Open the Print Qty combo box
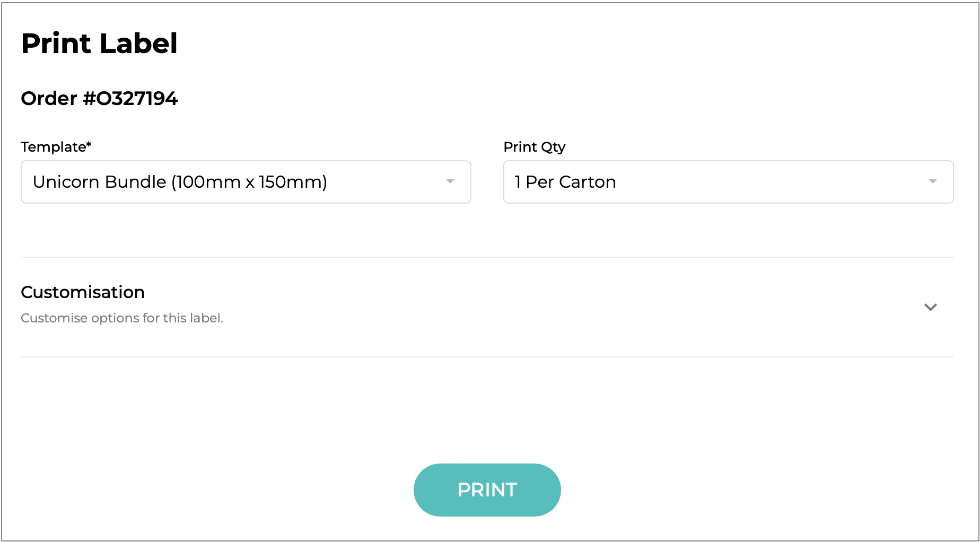This screenshot has width=980, height=542. (728, 182)
